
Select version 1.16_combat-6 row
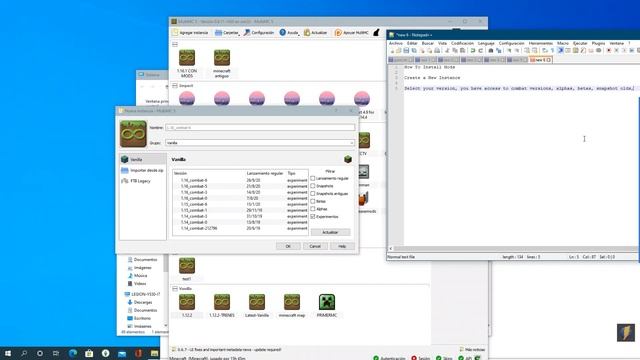click(x=240, y=180)
